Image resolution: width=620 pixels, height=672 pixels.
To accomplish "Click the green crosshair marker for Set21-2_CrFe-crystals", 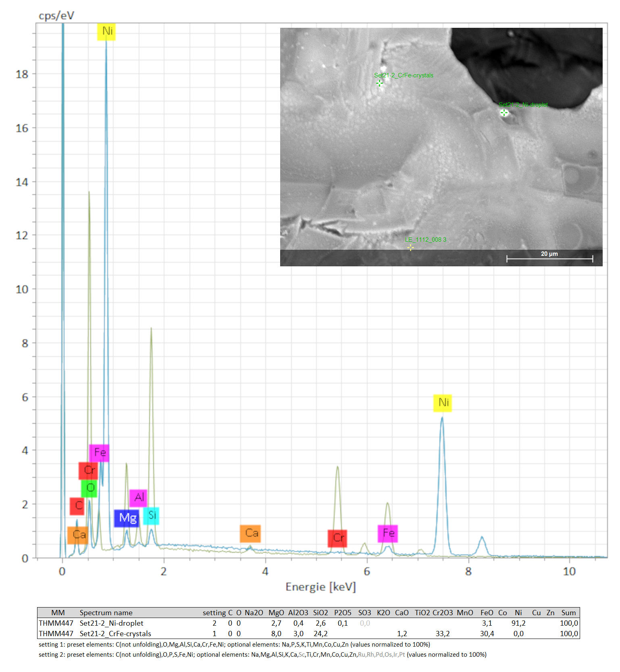I will coord(379,83).
